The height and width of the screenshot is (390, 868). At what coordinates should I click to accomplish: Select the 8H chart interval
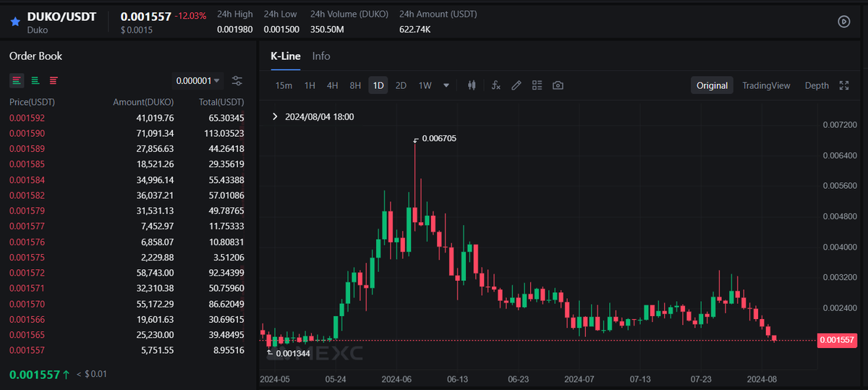click(x=355, y=85)
